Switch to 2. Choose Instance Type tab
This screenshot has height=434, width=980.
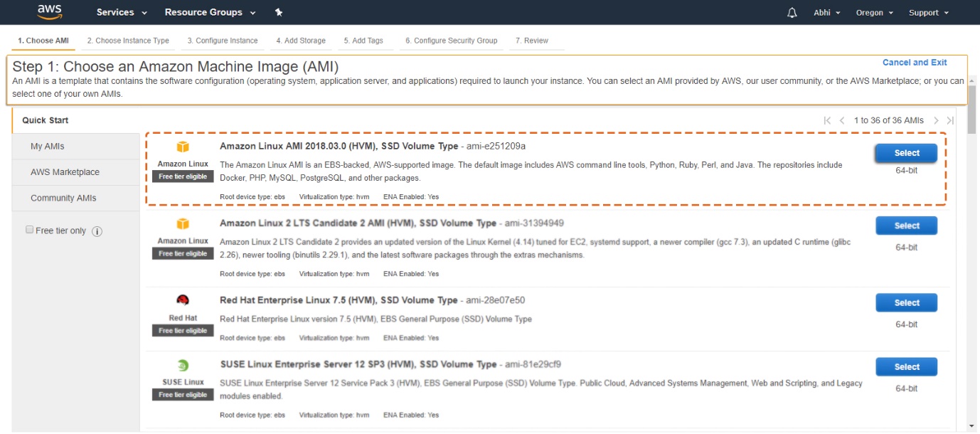[x=128, y=41]
